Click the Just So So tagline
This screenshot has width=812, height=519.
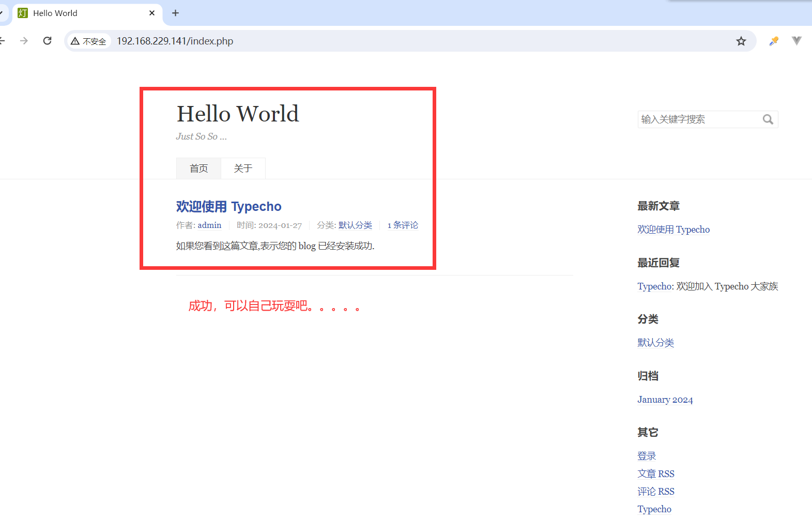pos(201,136)
